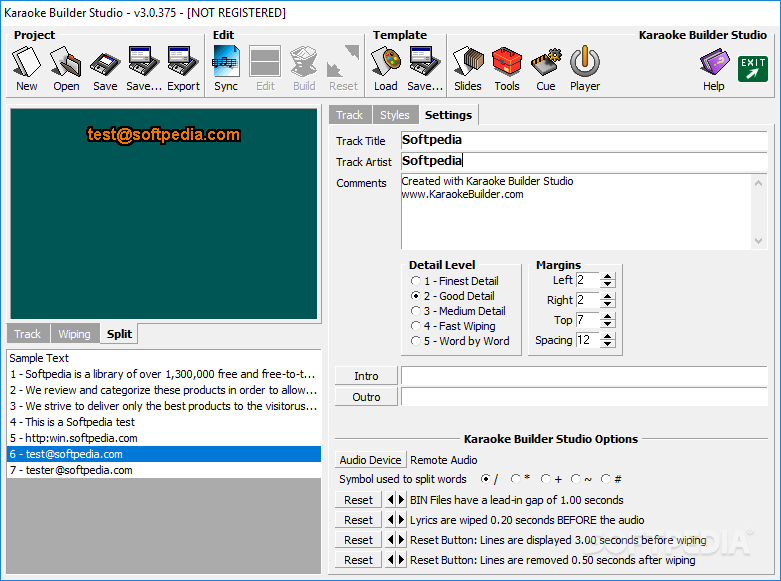Select line 7 - tester@softpedia.com

click(x=164, y=470)
